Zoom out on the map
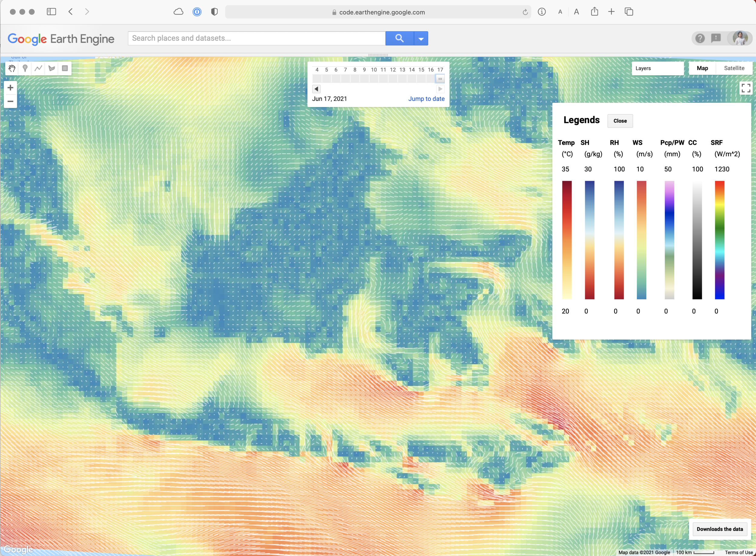 coord(11,101)
